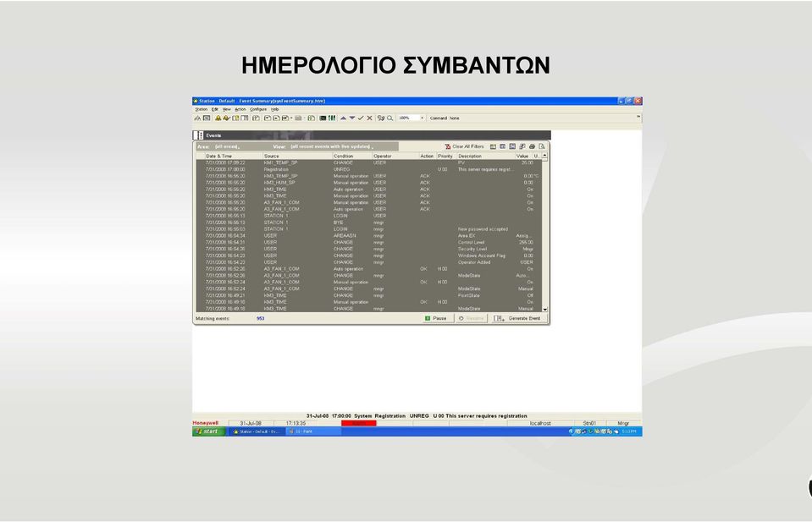The image size is (812, 522).
Task: Select the KM3_HUM_SP event row
Action: coord(368,183)
